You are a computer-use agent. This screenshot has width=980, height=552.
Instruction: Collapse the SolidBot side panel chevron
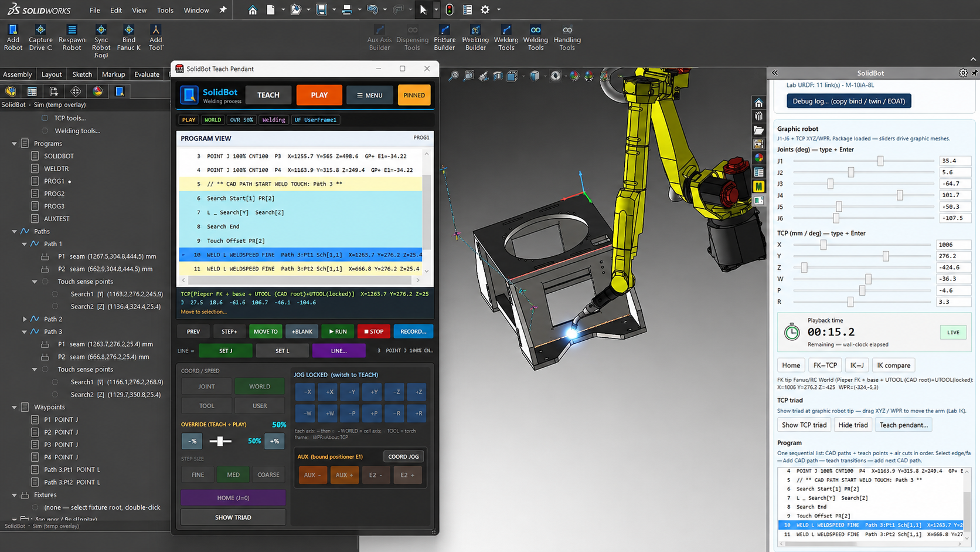[x=775, y=73]
